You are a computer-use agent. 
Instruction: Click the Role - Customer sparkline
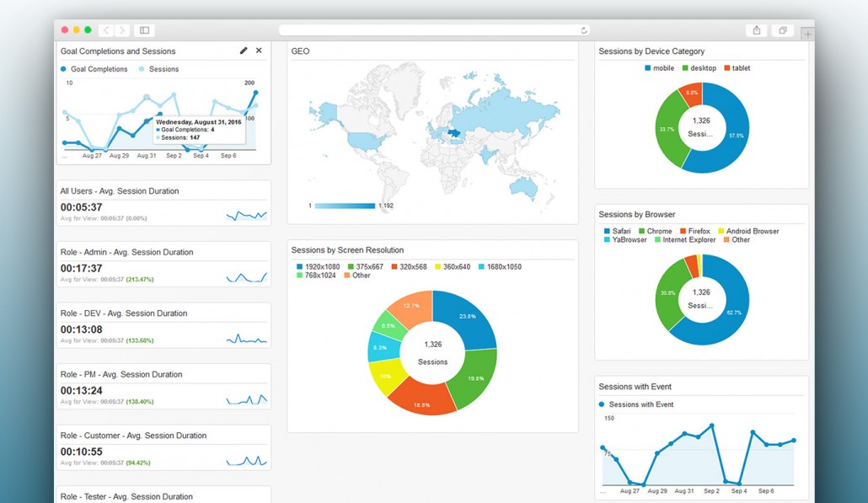coord(246,460)
